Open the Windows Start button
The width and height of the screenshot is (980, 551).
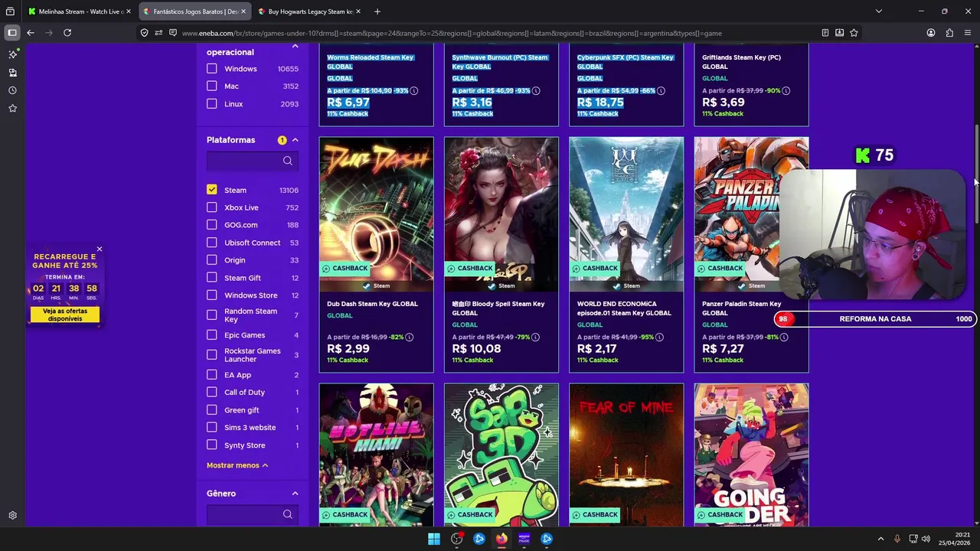[x=434, y=539]
